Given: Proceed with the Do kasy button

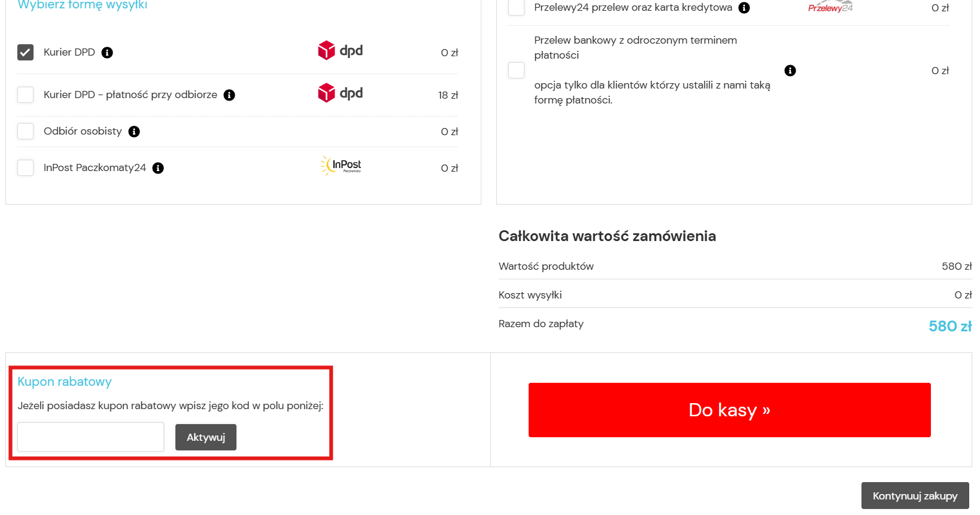Looking at the screenshot, I should tap(729, 410).
